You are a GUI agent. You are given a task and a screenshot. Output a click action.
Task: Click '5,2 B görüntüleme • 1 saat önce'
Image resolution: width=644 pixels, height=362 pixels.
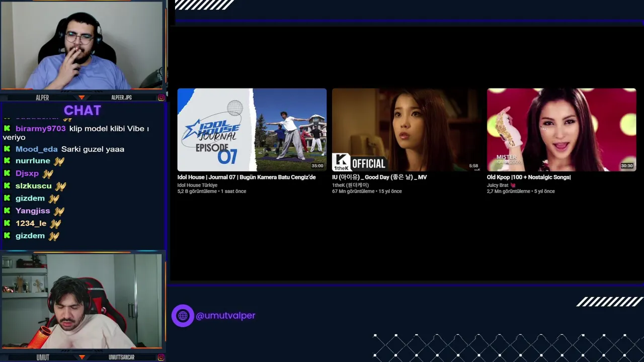[212, 192]
